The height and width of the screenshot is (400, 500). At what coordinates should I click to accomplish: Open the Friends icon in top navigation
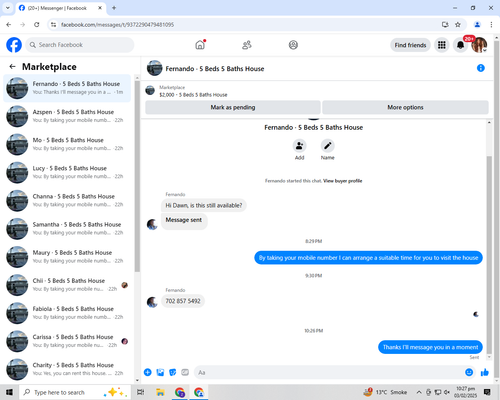click(247, 45)
